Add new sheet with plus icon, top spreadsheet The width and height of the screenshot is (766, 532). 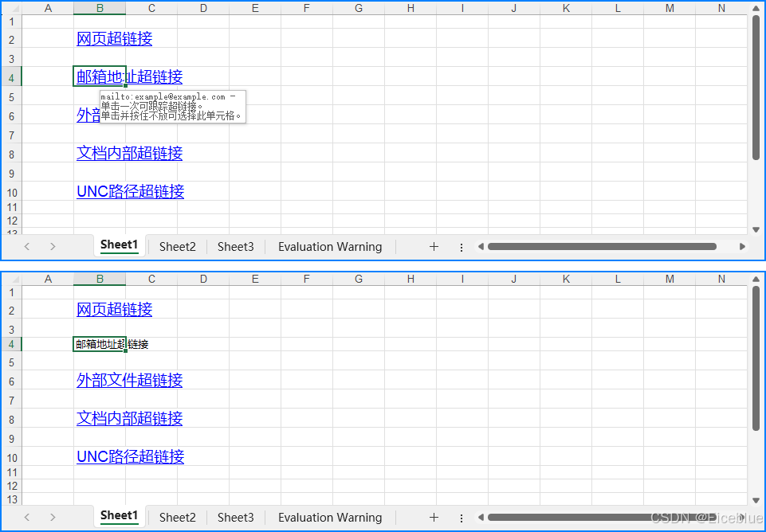pos(434,246)
